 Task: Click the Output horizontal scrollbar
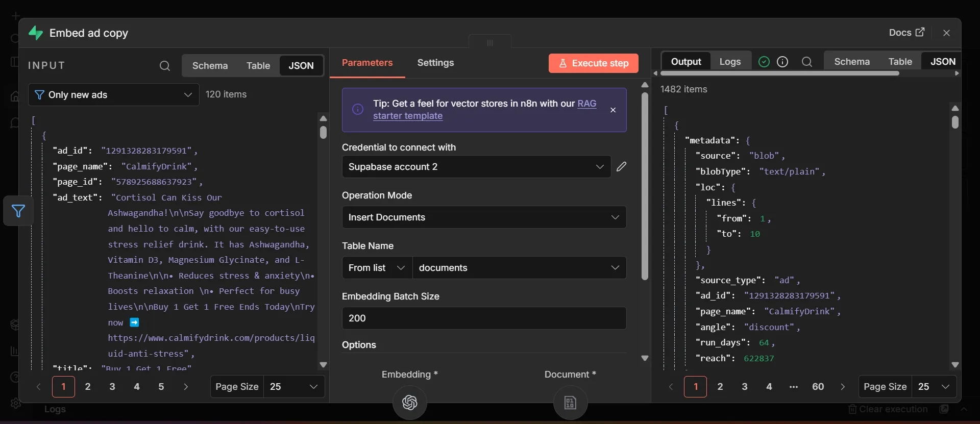(779, 73)
